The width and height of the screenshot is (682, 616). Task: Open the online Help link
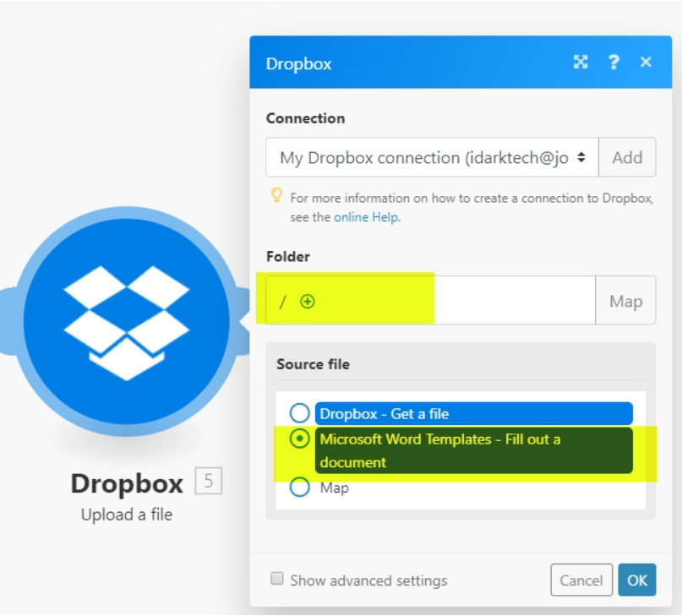366,217
